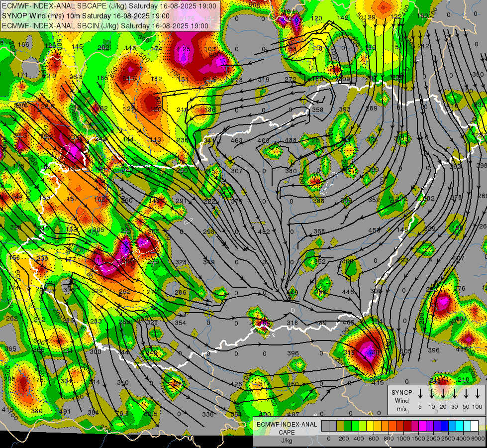Pick the dark green CAPE legend swatch
The height and width of the screenshot is (448, 487).
pyautogui.click(x=348, y=426)
